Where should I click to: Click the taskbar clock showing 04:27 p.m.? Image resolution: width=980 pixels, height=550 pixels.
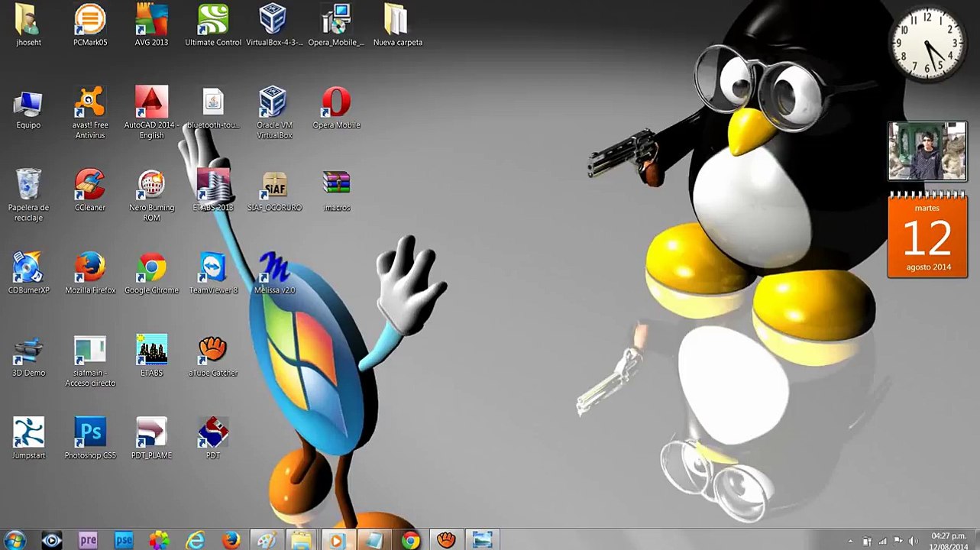coord(948,541)
